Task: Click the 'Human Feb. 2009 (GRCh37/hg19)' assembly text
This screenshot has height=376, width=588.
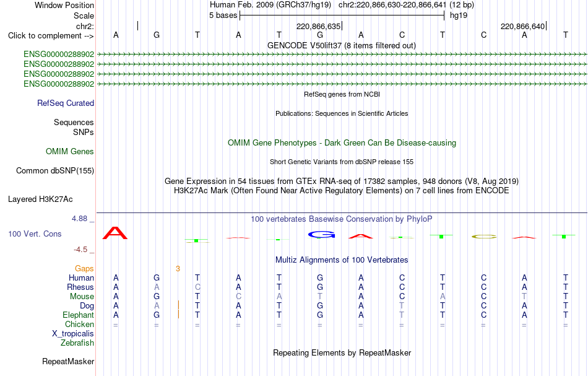Action: tap(270, 5)
